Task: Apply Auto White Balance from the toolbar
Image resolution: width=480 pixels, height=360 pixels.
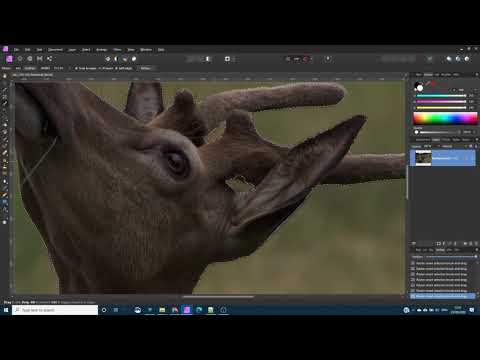Action: (x=134, y=59)
